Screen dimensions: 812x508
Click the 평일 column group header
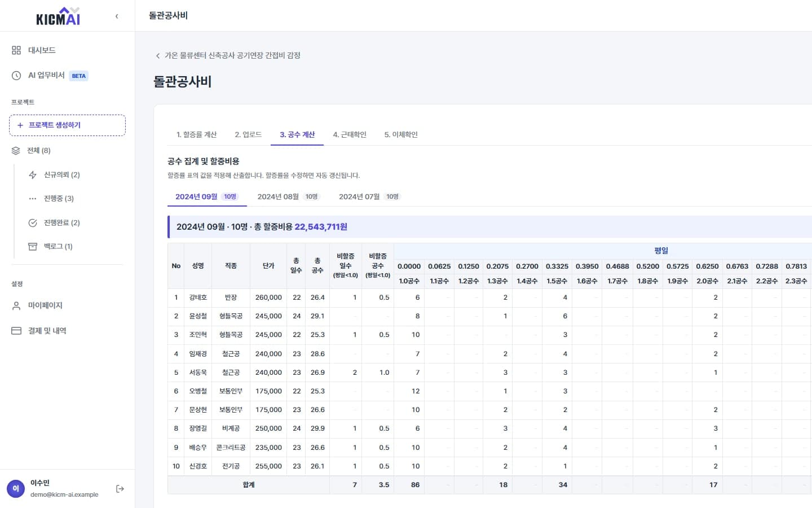click(x=661, y=251)
